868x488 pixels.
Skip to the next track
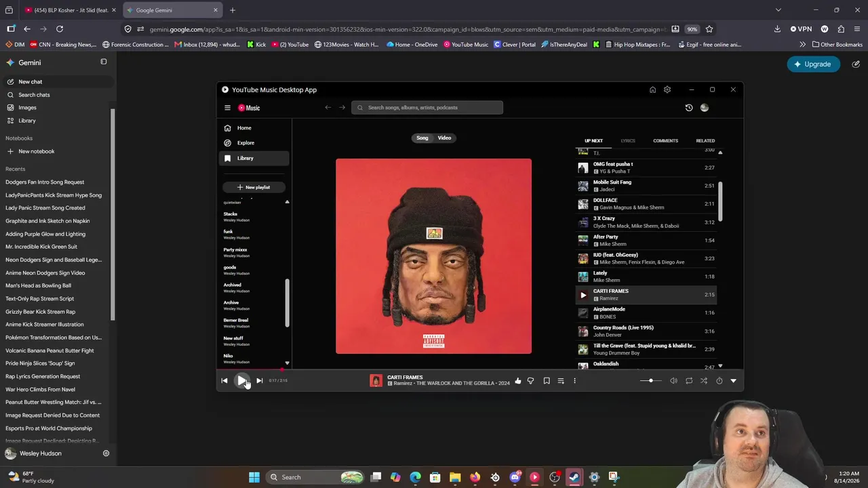(x=259, y=381)
